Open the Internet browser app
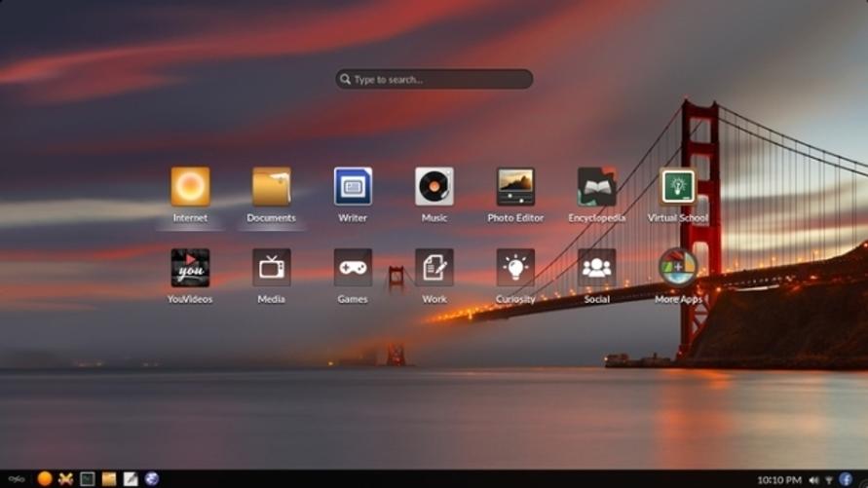Screen dimensions: 868x488 pos(190,187)
